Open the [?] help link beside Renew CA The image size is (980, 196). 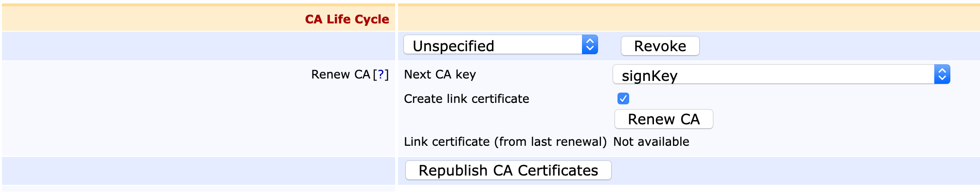(381, 75)
